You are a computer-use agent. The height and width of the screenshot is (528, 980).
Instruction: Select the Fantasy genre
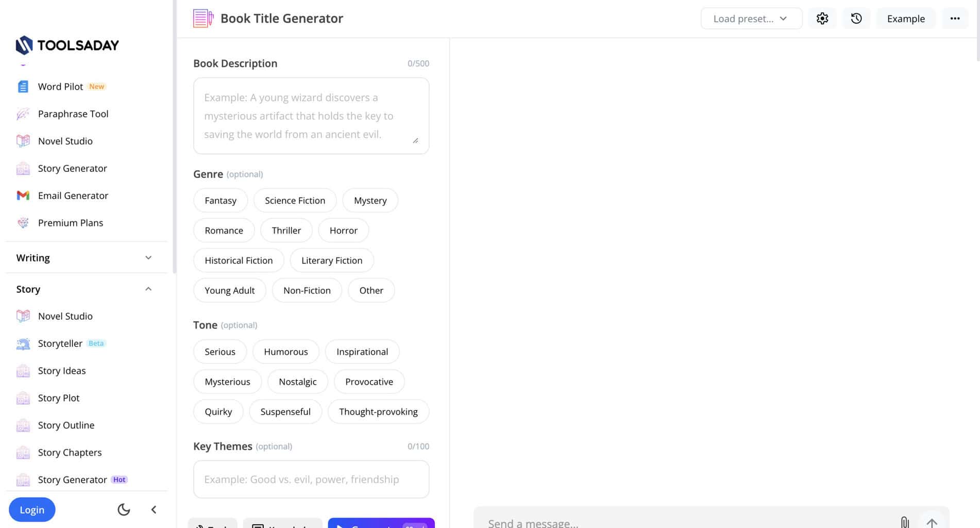[220, 200]
